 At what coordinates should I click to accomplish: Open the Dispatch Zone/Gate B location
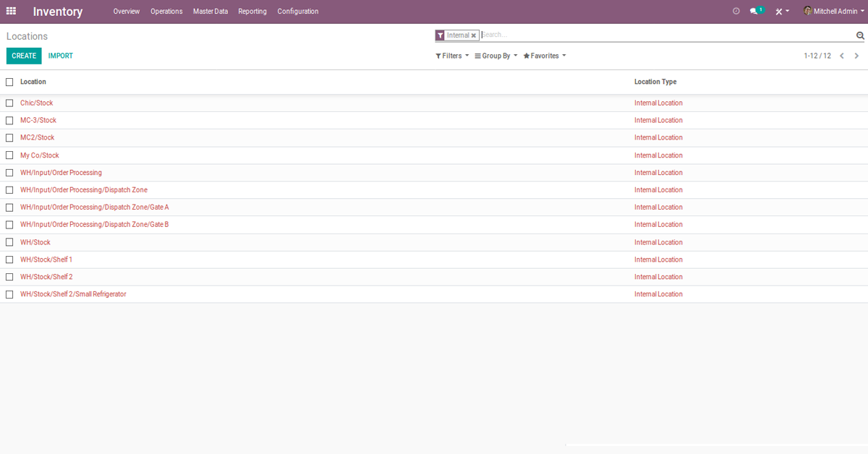click(x=95, y=225)
